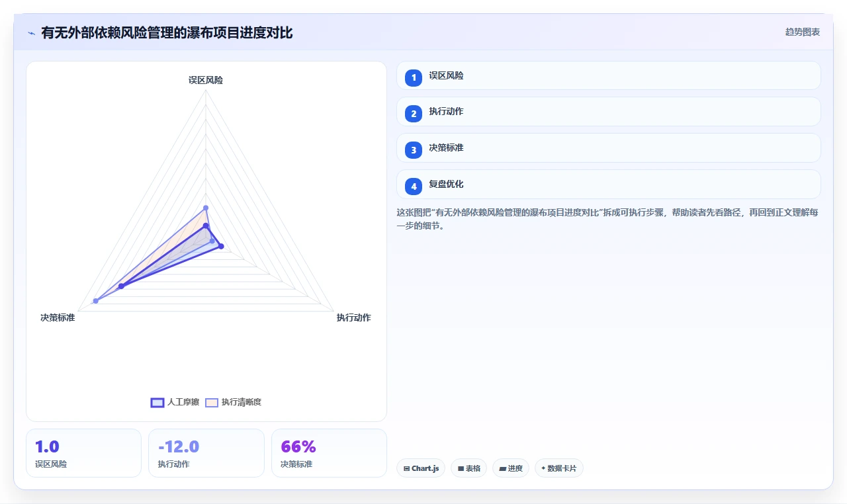Open the -12.0 执行动作 data card
Image resolution: width=847 pixels, height=504 pixels.
click(x=206, y=453)
